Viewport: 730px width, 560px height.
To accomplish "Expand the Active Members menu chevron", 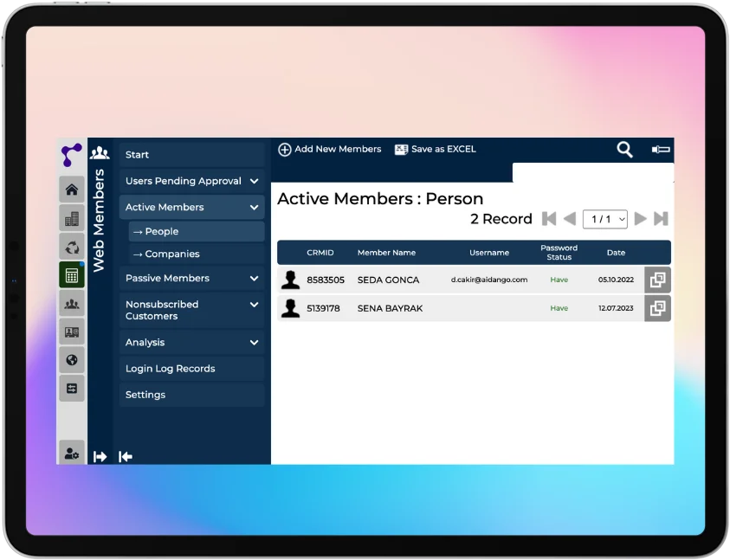I will click(254, 207).
